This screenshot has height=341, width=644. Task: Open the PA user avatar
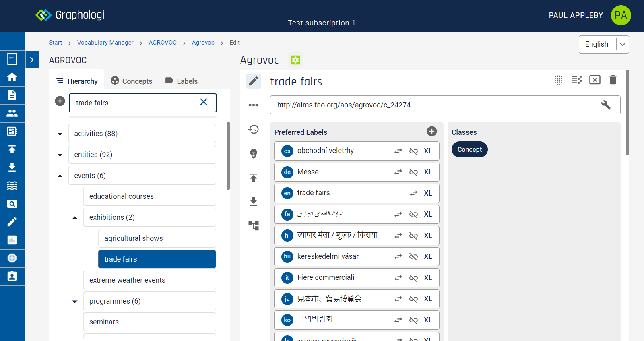(x=621, y=15)
